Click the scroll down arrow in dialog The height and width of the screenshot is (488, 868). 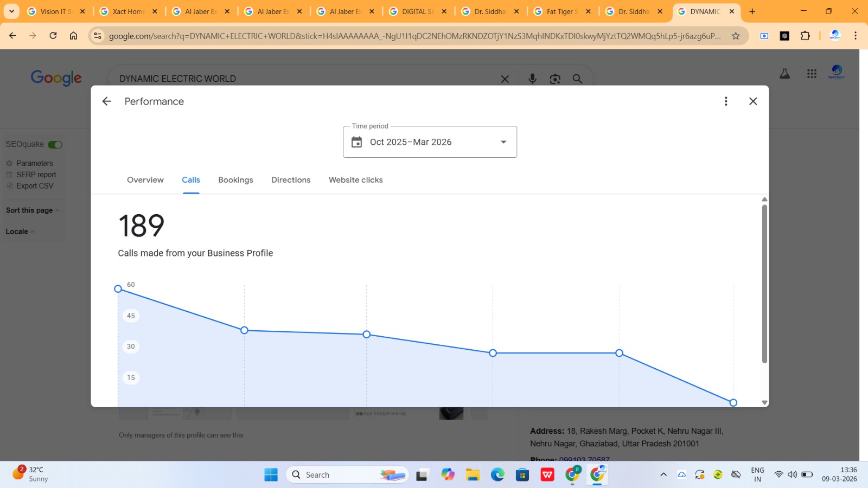764,403
